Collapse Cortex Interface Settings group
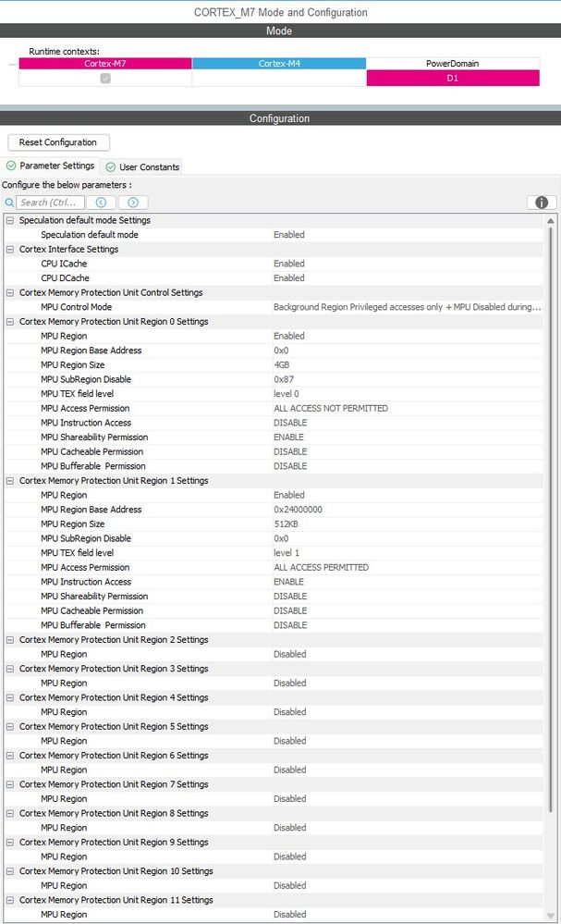561x924 pixels. point(10,249)
